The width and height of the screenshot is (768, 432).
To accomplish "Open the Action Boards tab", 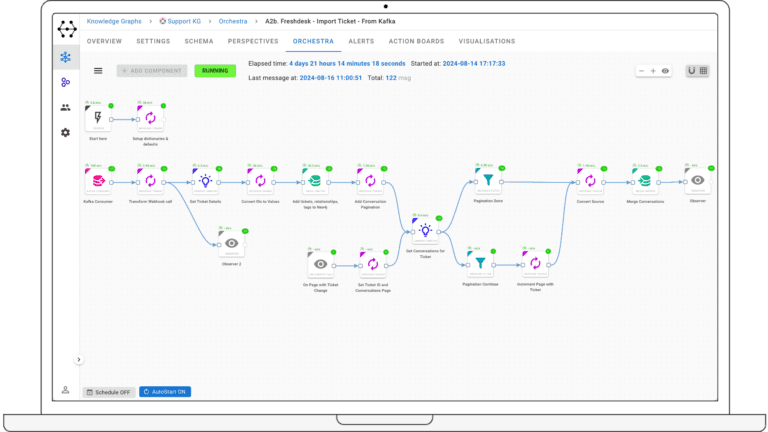I will point(416,41).
